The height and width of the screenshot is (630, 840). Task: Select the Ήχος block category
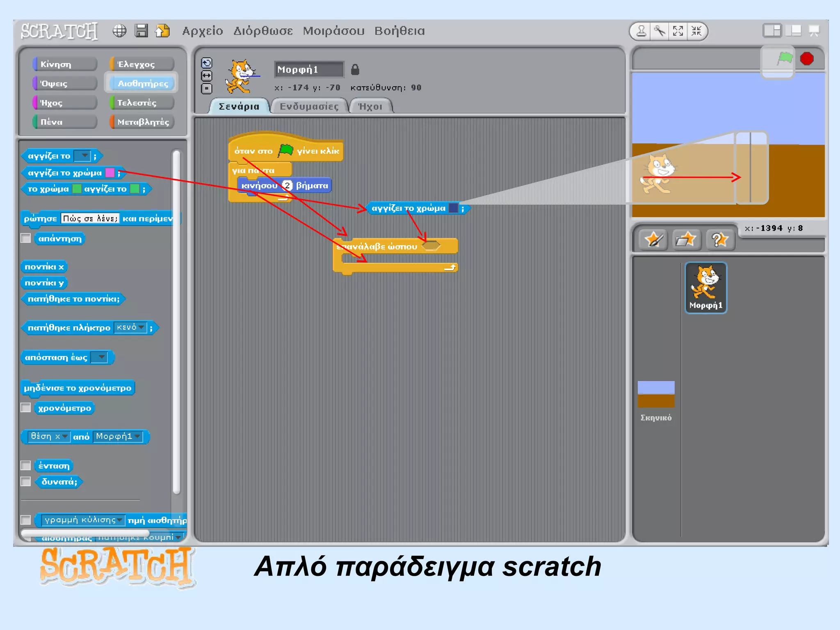[64, 103]
